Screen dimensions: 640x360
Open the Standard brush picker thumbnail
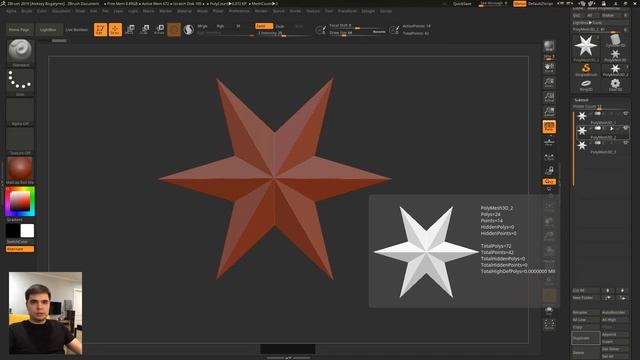[x=20, y=53]
